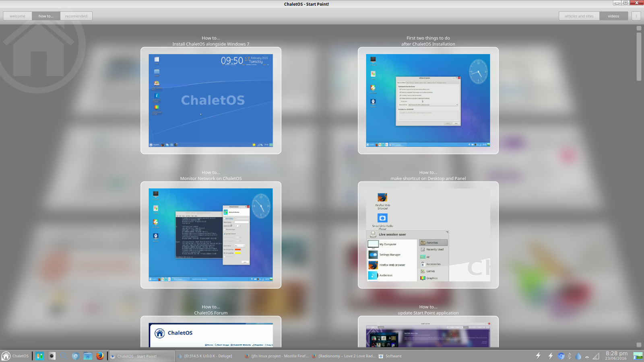Open the ChaletOS Forum video thumbnail
Viewport: 644px width, 362px height.
(x=211, y=332)
